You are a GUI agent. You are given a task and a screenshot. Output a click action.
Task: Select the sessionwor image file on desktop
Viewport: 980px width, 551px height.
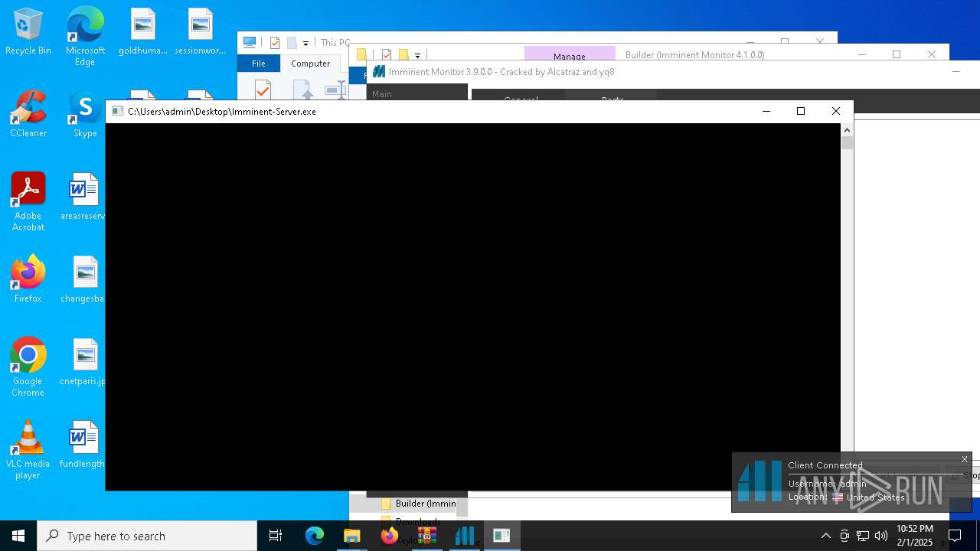tap(200, 32)
